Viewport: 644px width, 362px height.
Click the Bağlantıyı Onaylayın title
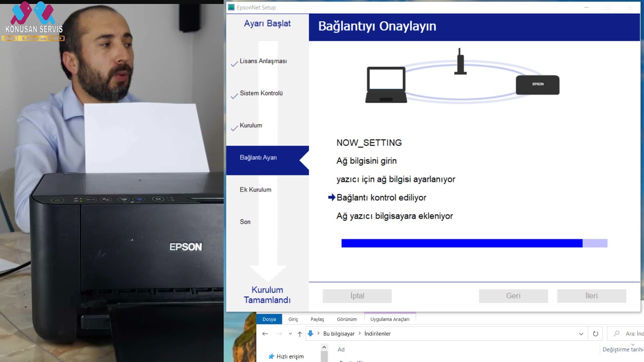[x=377, y=26]
